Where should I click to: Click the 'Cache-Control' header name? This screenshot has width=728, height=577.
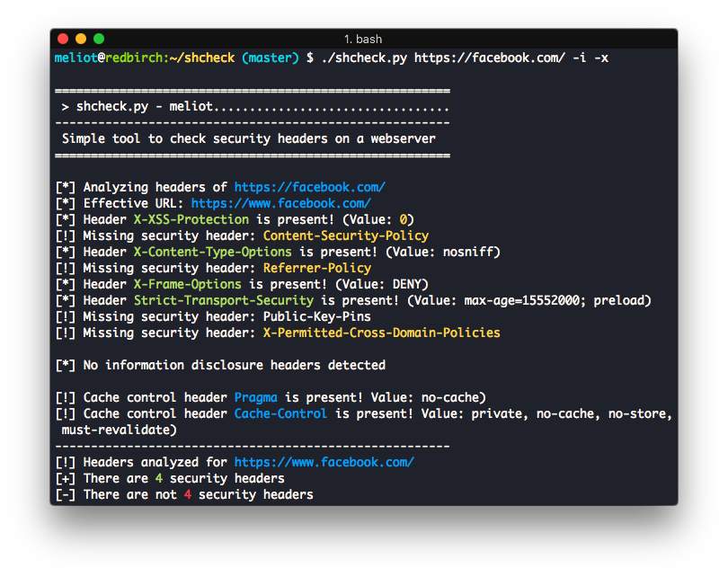(280, 413)
